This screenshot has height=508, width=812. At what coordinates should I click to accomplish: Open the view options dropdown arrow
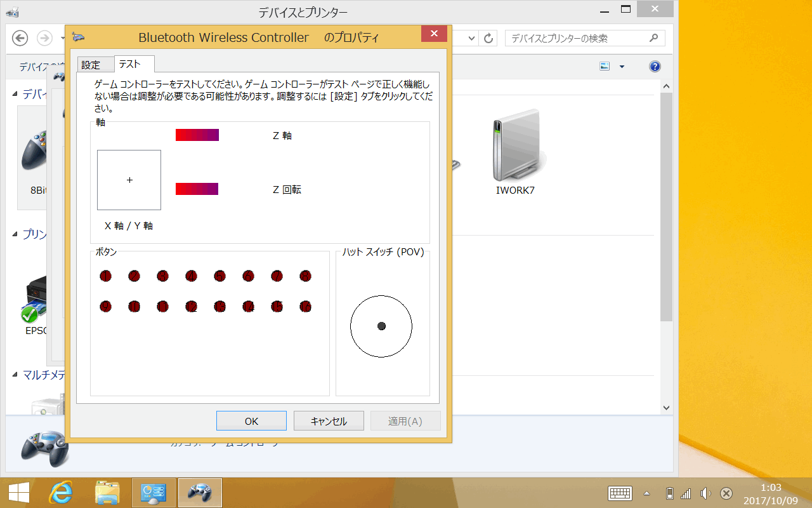[622, 67]
